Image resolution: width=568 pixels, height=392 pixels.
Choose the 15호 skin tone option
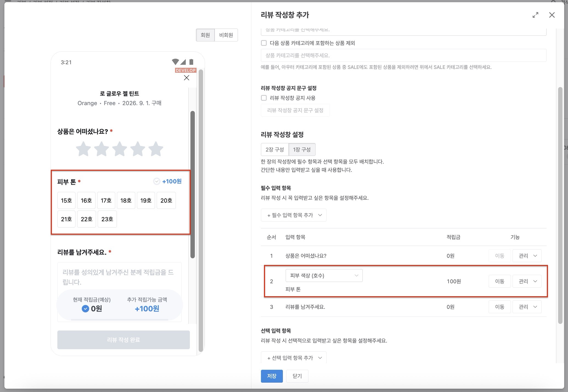pyautogui.click(x=66, y=200)
